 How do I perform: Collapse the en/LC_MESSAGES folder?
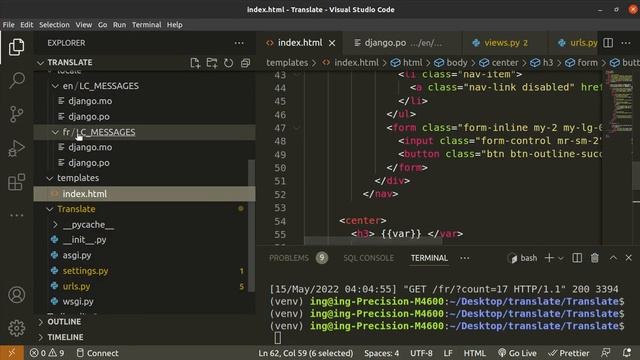55,86
